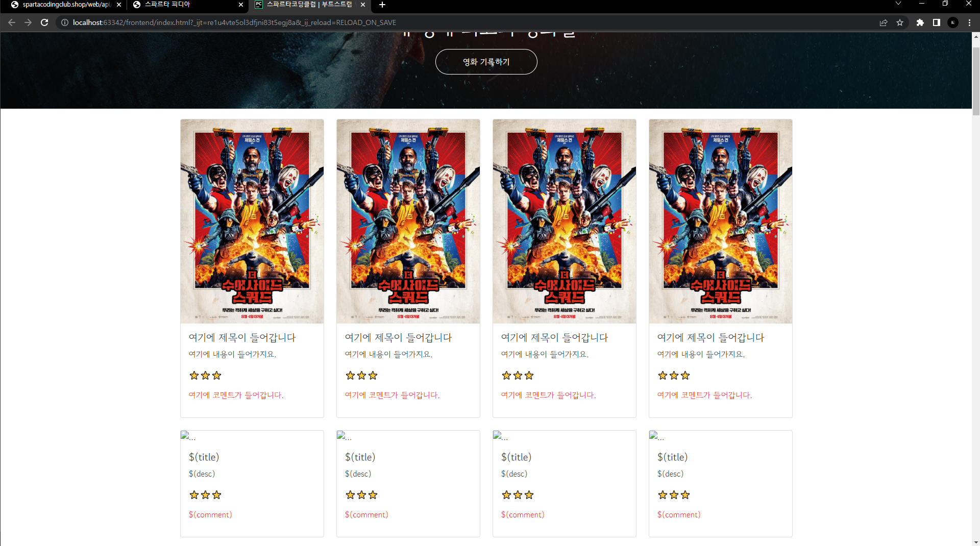Click the second card's 여기에 제목이 들어갑니다 title
The width and height of the screenshot is (980, 546).
click(399, 337)
